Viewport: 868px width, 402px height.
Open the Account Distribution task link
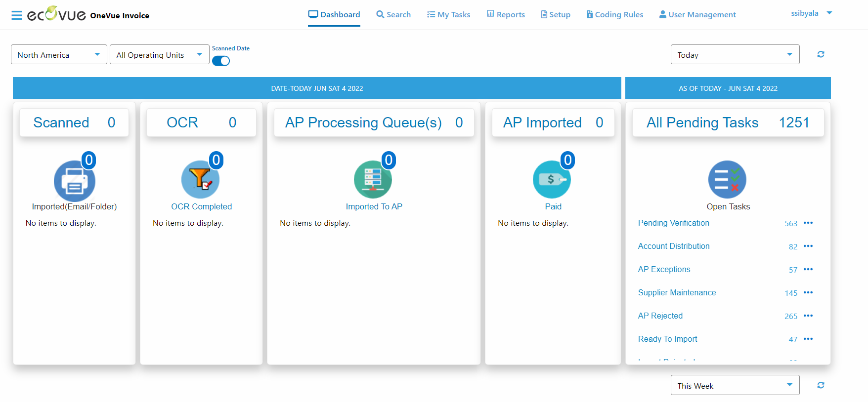pos(674,246)
